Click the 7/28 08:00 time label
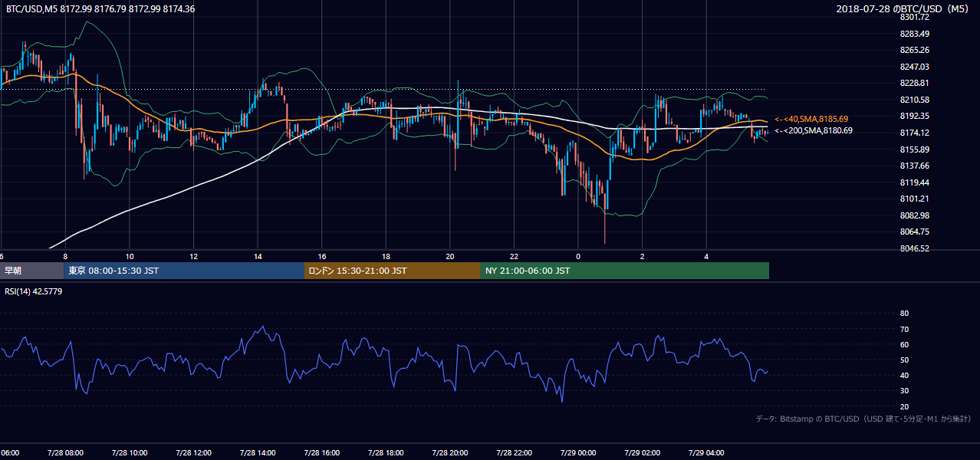Viewport: 980px width, 460px height. [64, 453]
